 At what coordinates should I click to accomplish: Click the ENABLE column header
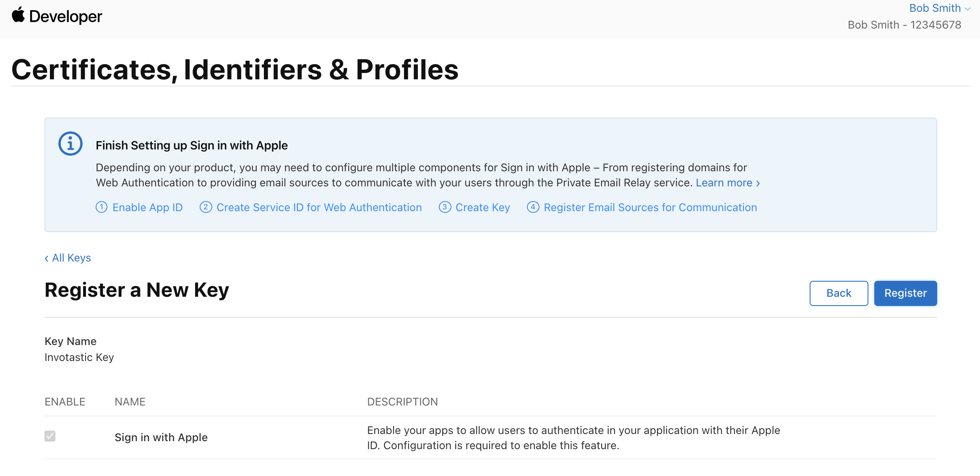pyautogui.click(x=65, y=402)
